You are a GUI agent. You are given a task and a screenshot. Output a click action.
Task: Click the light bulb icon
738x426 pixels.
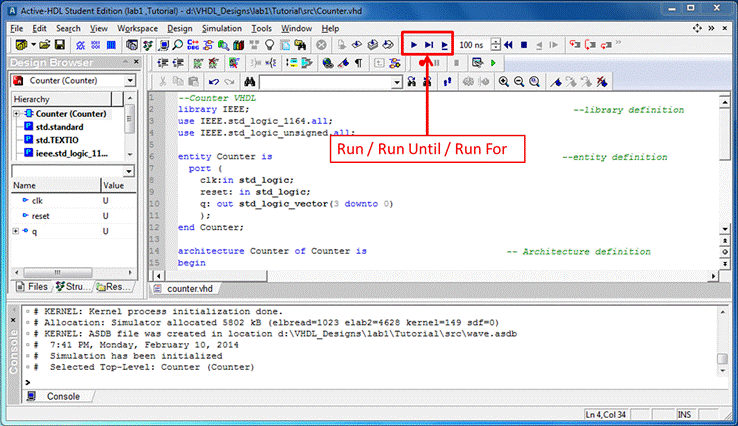pos(269,45)
